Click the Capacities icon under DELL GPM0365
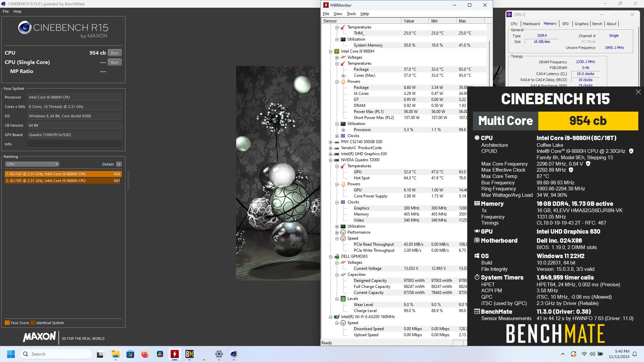 tap(343, 275)
